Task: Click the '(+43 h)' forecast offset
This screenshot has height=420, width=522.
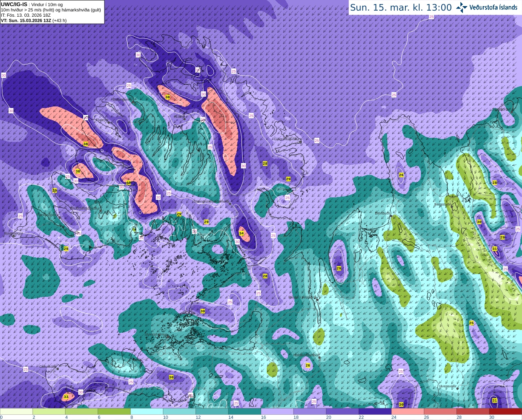Action: (x=60, y=20)
